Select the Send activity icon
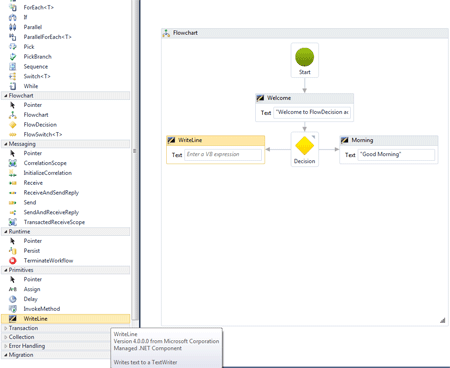The height and width of the screenshot is (368, 450). coord(13,202)
